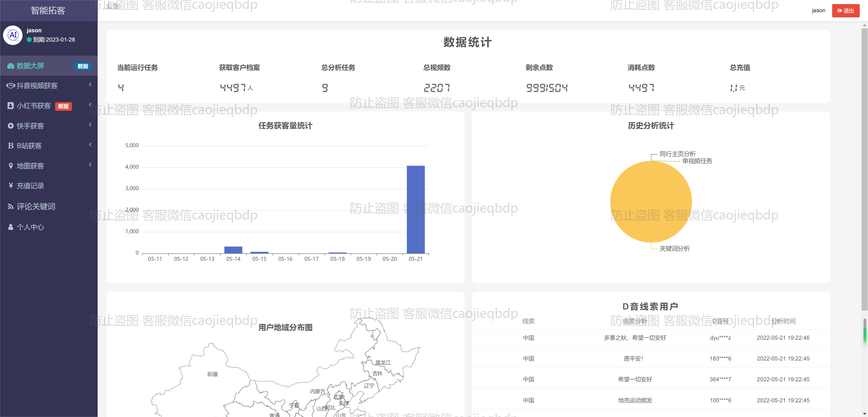Screen dimensions: 868x417
Task: Expand the 抖音视频获客 submenu chevron
Action: pos(90,85)
